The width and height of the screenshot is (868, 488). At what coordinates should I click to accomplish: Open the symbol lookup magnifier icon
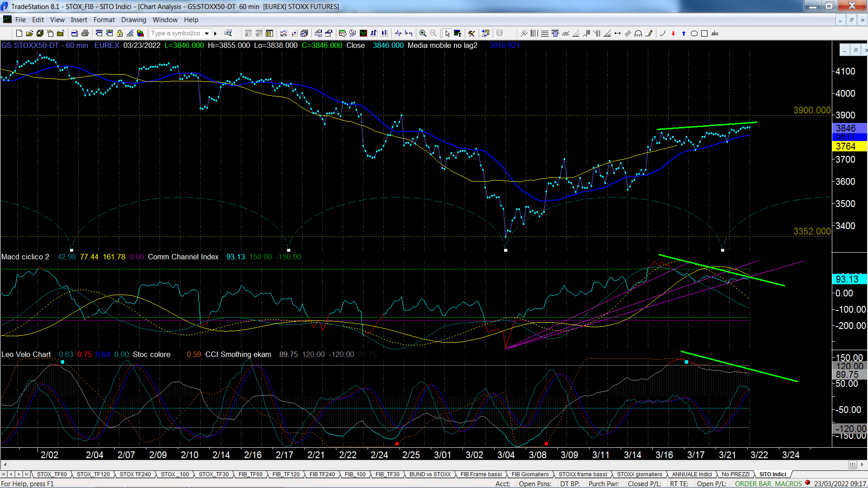pyautogui.click(x=228, y=33)
